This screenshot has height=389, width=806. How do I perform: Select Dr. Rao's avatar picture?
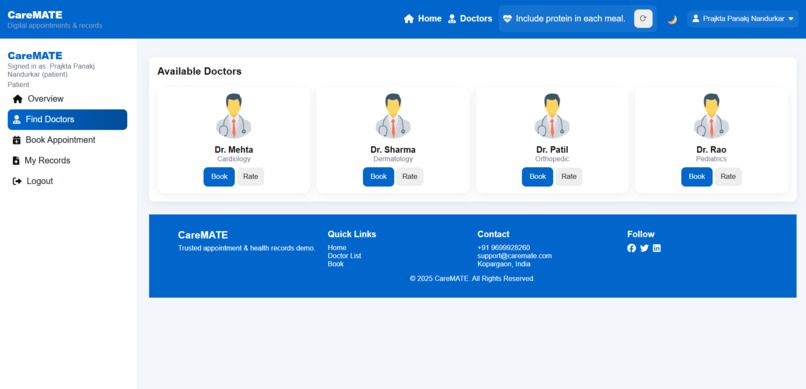[x=711, y=116]
